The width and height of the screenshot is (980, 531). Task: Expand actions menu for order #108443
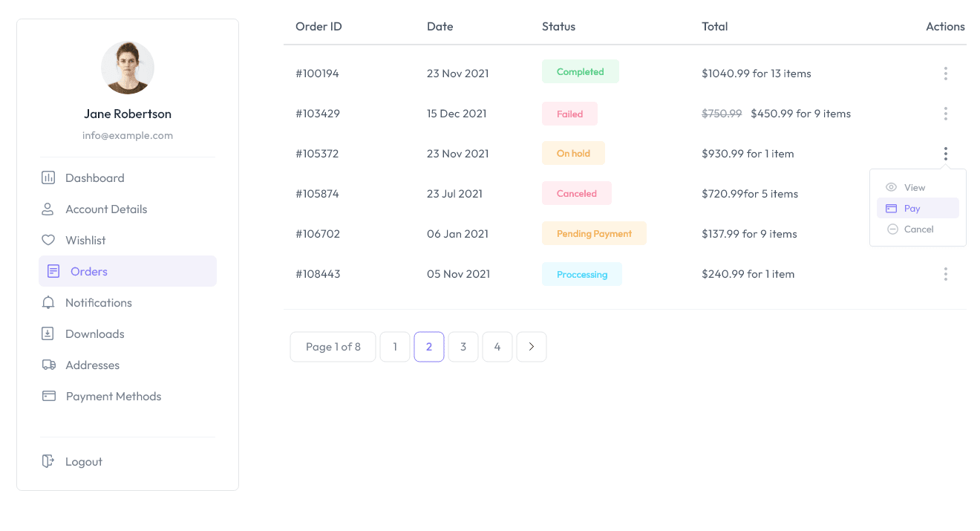tap(945, 274)
